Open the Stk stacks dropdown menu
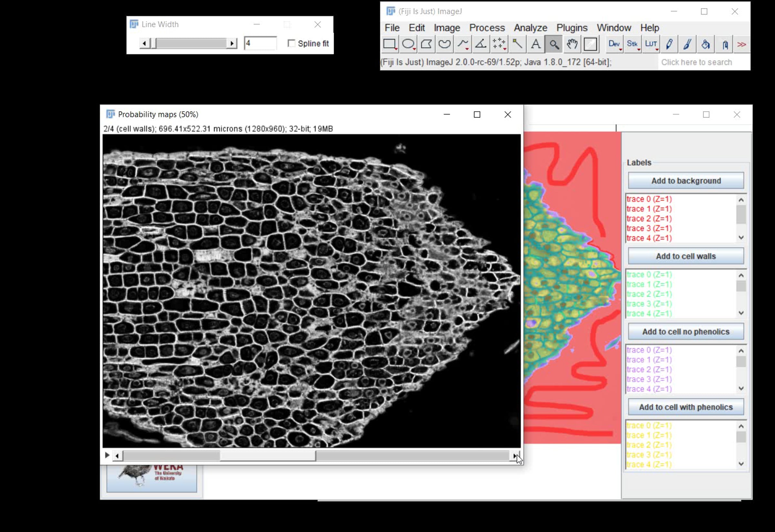Viewport: 775px width, 532px height. [633, 44]
